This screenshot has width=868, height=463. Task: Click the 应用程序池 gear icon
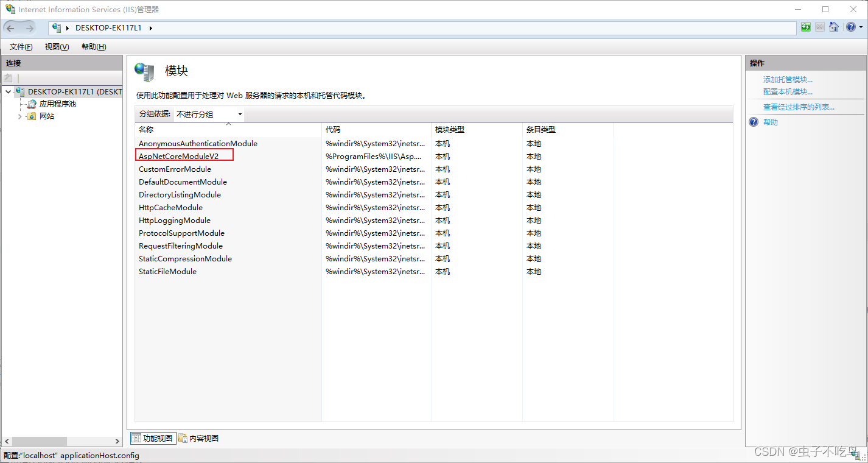tap(32, 104)
